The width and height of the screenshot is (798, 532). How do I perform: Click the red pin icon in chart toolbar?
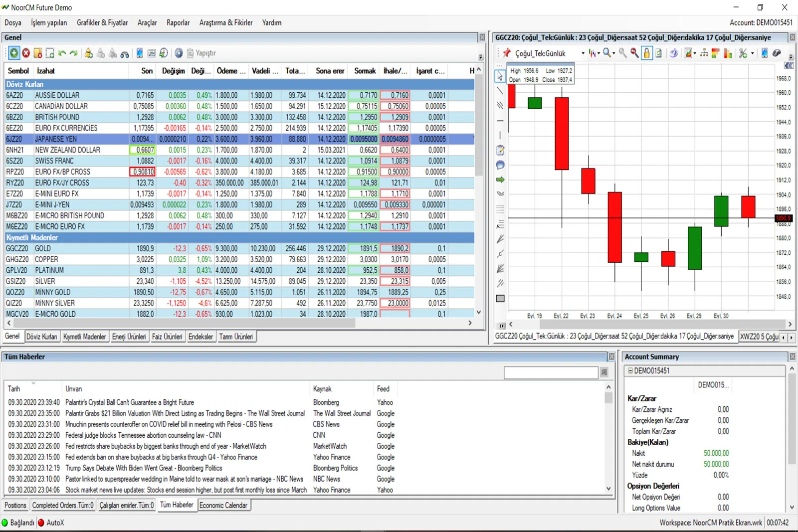click(x=507, y=53)
